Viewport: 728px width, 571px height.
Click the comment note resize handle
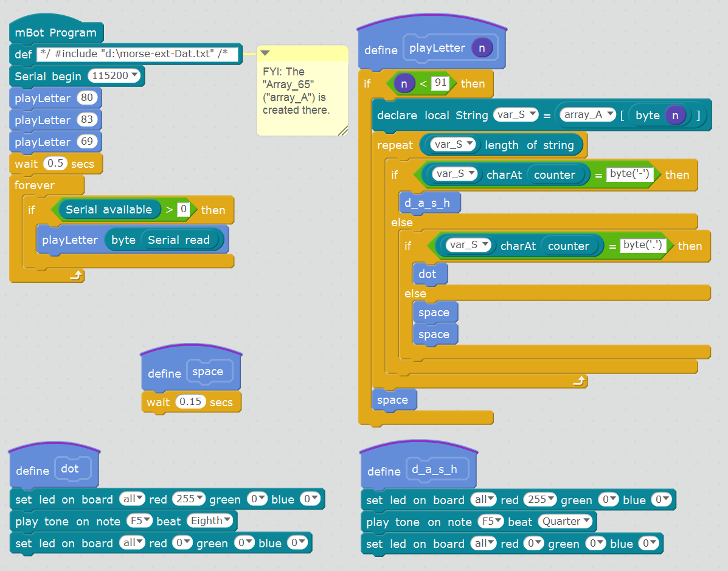click(x=342, y=130)
